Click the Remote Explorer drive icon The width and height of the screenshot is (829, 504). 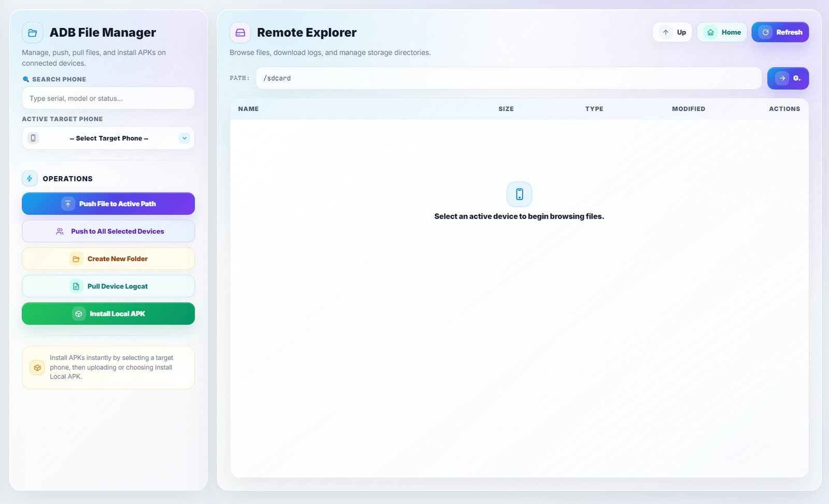(240, 33)
